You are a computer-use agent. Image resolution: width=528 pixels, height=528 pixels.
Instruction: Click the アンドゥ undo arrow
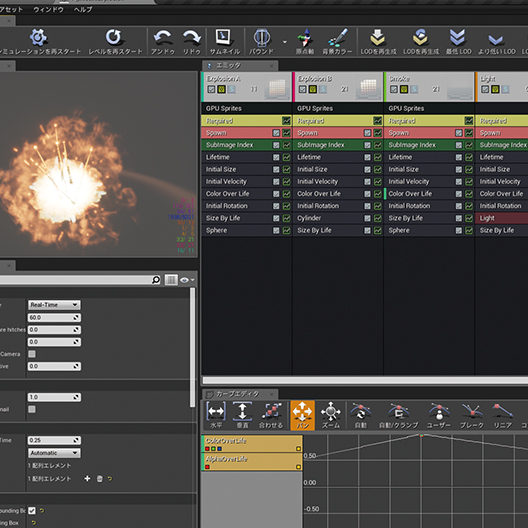coord(163,37)
